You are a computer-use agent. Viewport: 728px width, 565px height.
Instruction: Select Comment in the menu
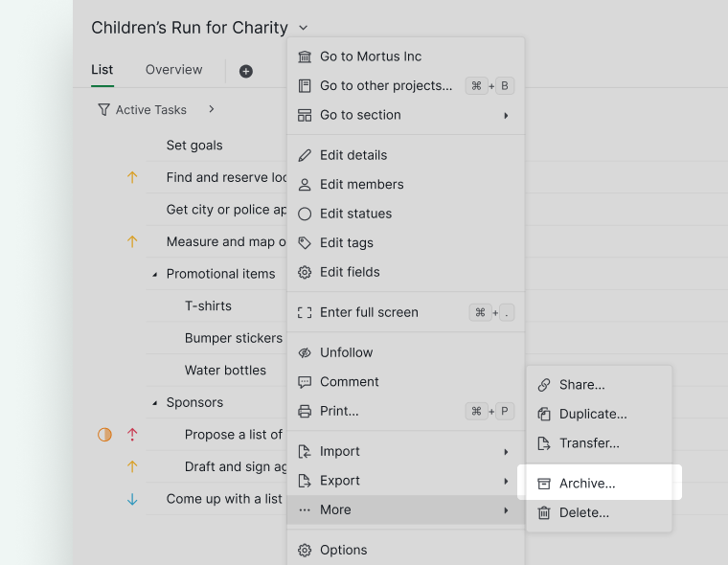click(x=406, y=382)
